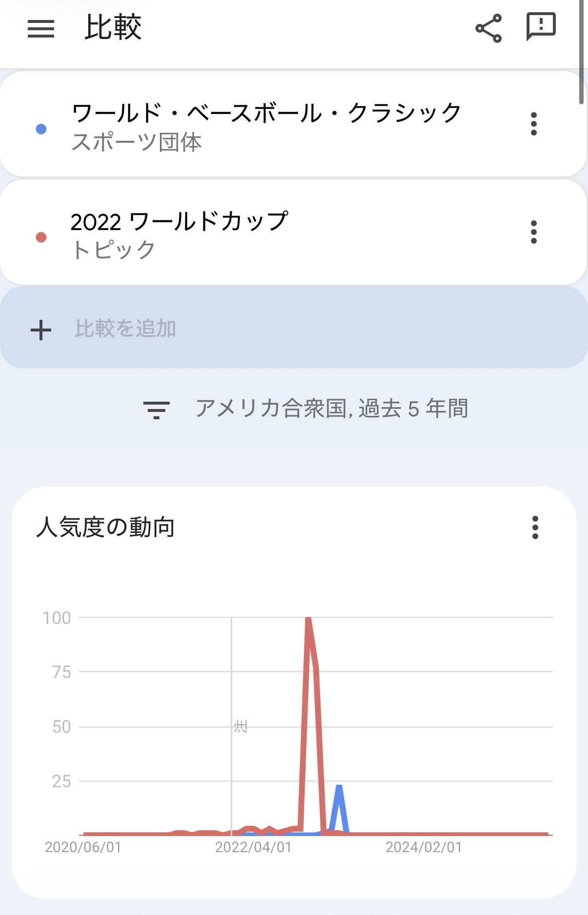Open options for 2022 ワールドカップ term

(534, 232)
